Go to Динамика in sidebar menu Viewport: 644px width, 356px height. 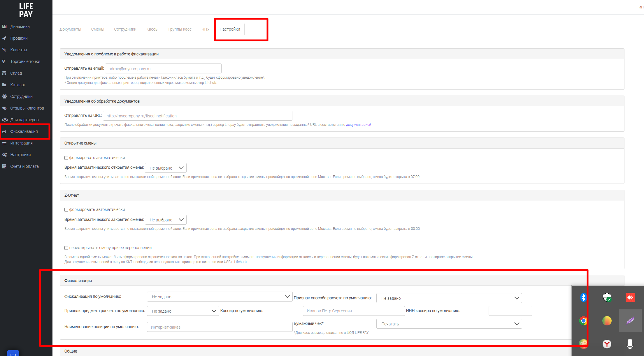click(x=20, y=27)
